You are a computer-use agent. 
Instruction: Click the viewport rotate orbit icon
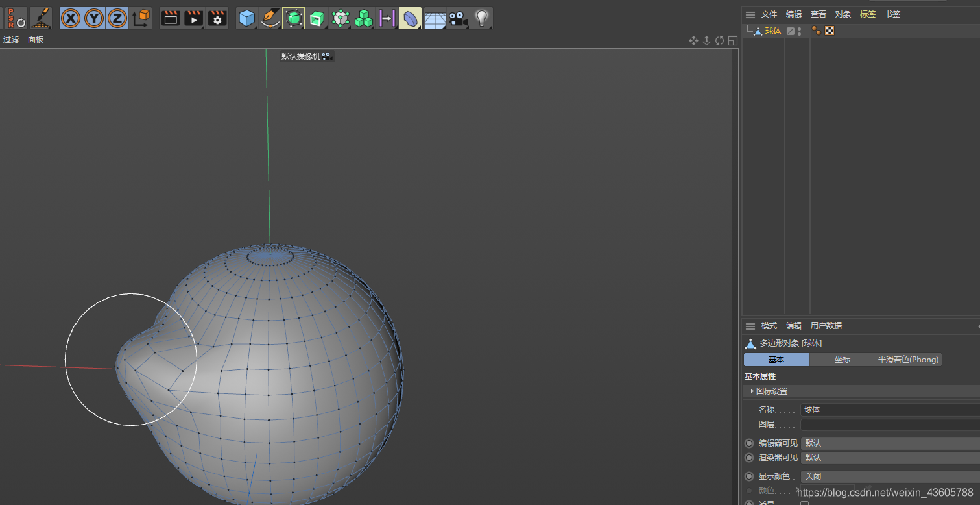719,41
